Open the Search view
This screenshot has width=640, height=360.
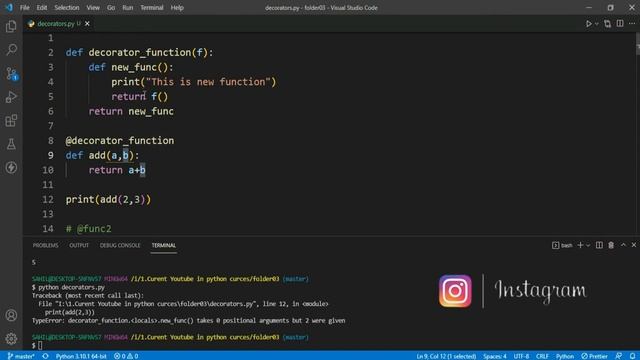[11, 50]
